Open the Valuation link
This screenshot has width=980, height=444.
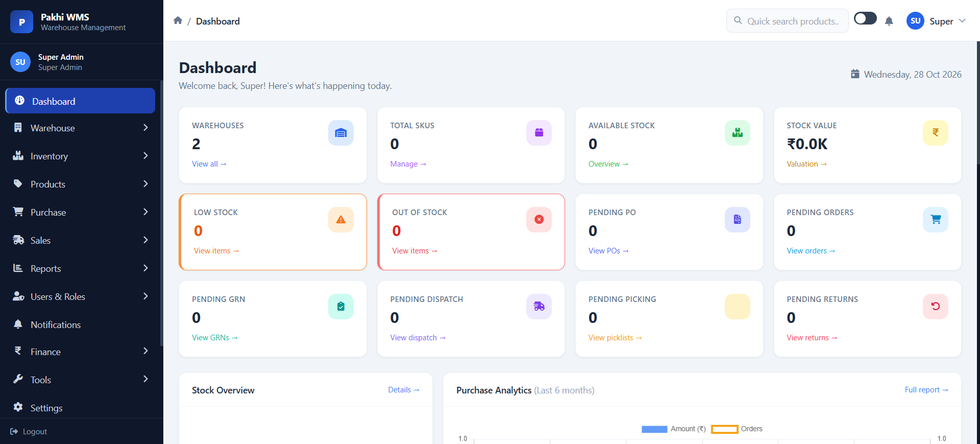coord(806,164)
